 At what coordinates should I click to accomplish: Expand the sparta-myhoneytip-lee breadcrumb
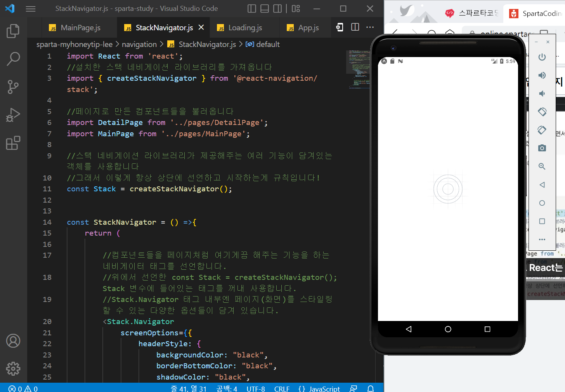tap(75, 44)
